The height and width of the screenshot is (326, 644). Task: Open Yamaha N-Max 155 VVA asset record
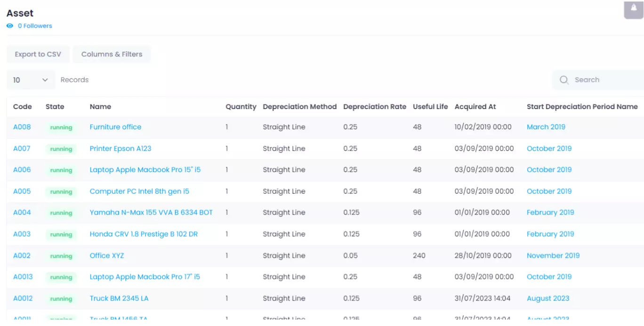151,213
